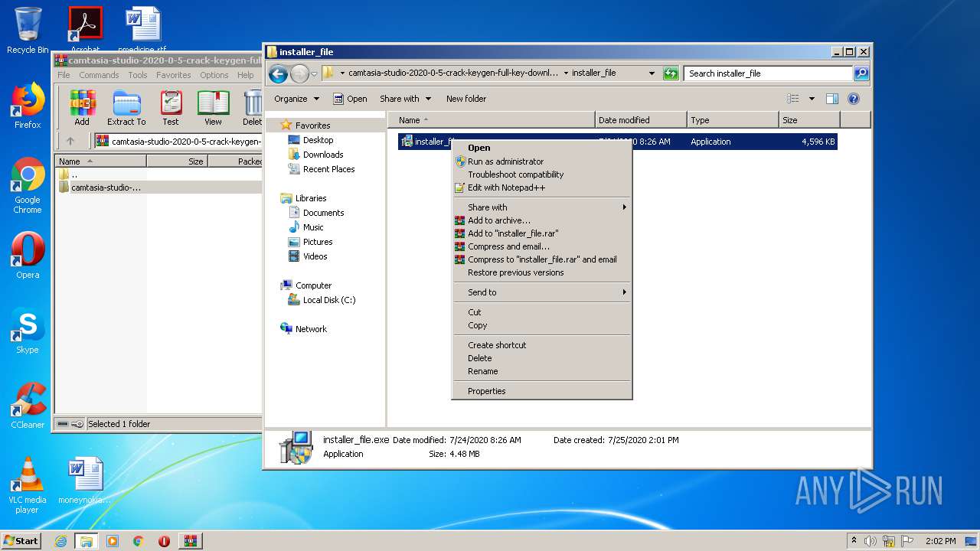Click WinRAR icon in taskbar
The width and height of the screenshot is (980, 551).
tap(190, 541)
